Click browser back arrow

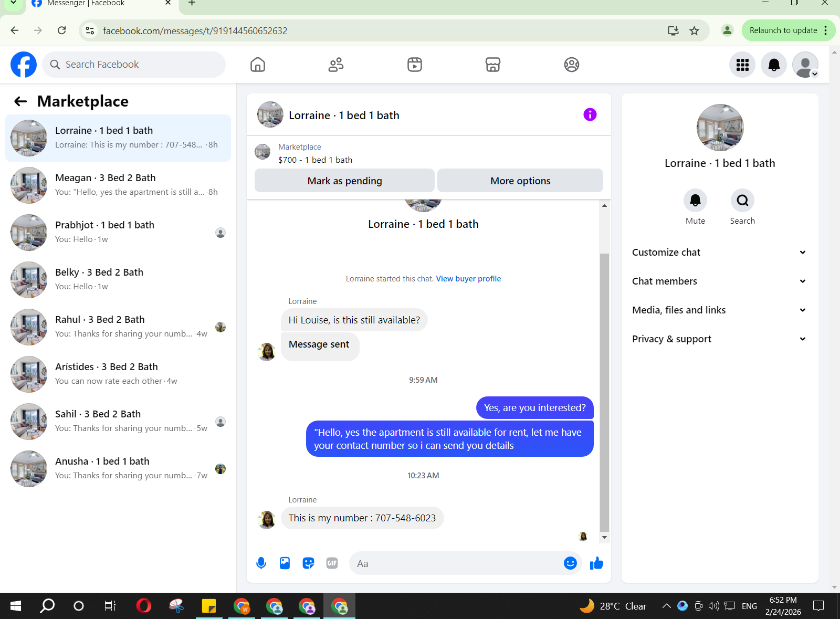[x=15, y=30]
